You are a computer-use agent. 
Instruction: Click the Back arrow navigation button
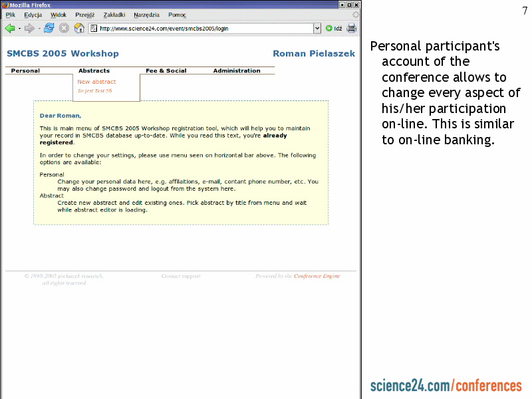pos(10,28)
